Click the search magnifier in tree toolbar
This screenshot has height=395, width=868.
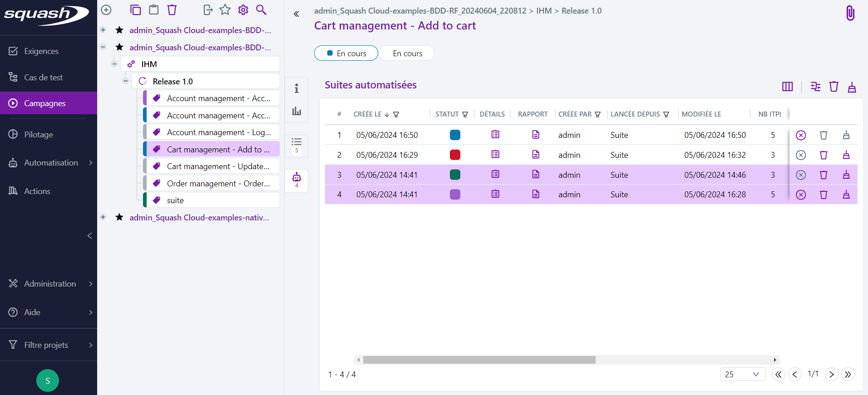[x=261, y=10]
